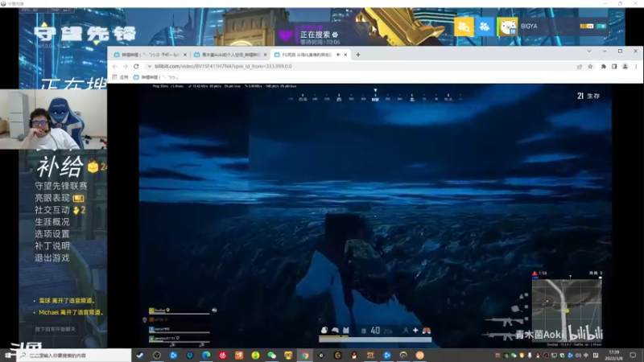
Task: Open Steam from the taskbar
Action: click(x=140, y=356)
